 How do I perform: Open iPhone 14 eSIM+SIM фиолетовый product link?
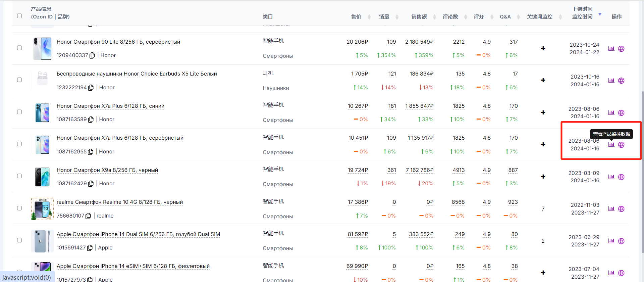(133, 266)
